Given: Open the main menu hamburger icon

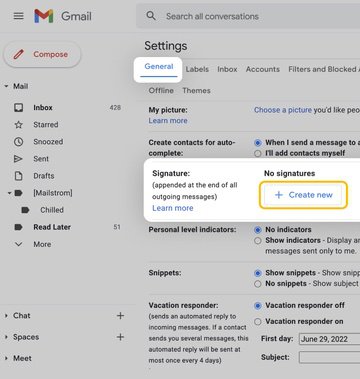Looking at the screenshot, I should pos(19,16).
